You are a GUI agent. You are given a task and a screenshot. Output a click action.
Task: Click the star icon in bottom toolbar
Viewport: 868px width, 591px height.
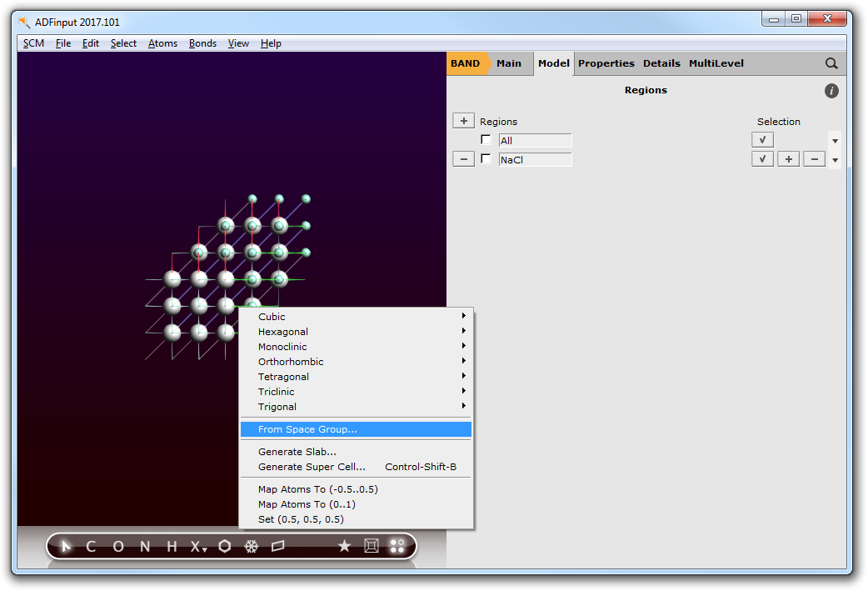344,547
